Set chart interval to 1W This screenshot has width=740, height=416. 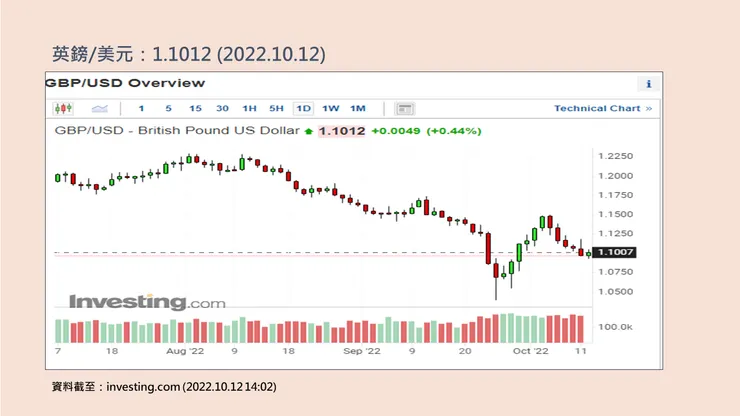pos(330,108)
